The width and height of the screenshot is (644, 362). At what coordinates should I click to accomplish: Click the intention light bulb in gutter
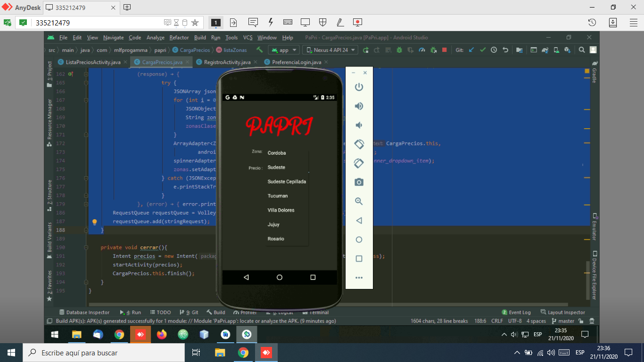94,222
